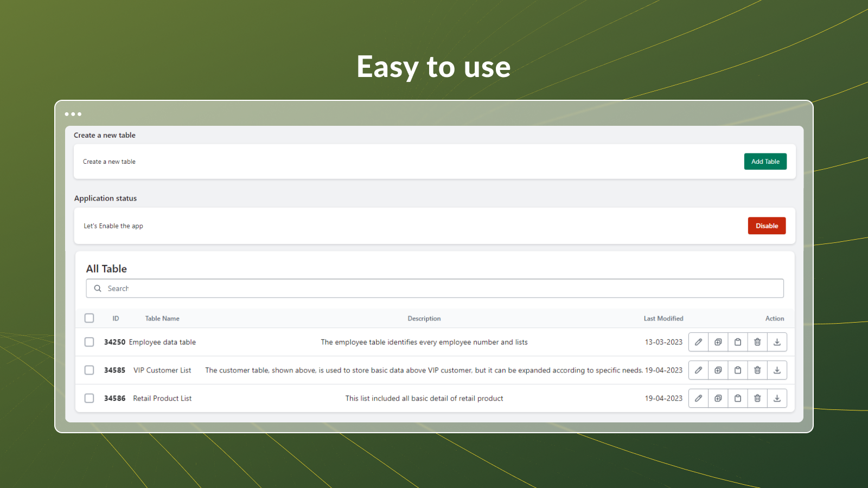868x488 pixels.
Task: Click clipboard icon for VIP Customer List
Action: [x=738, y=370]
